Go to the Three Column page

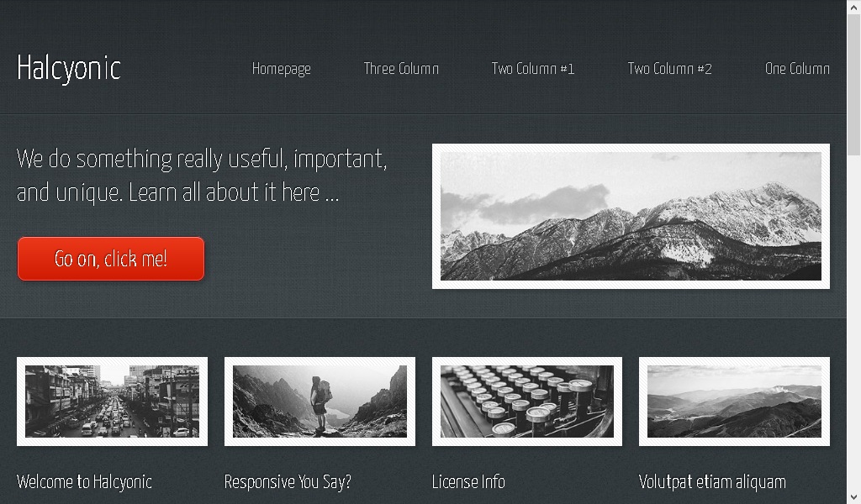401,69
